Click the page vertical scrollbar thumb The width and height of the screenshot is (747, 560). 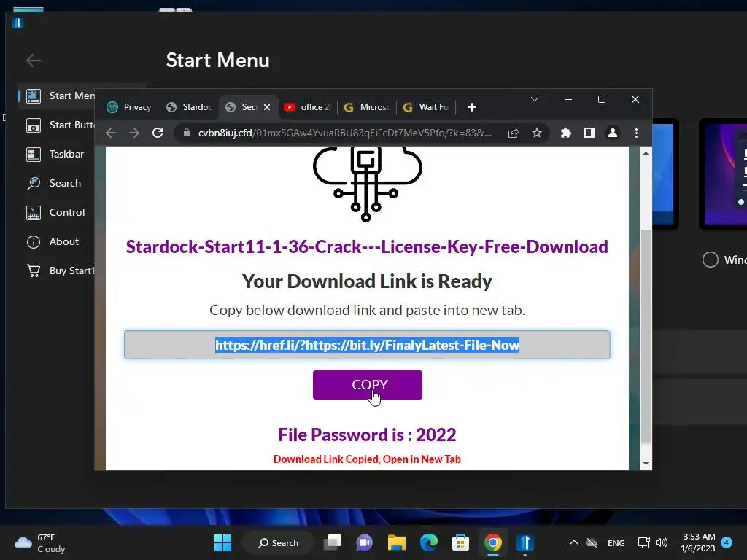click(646, 335)
